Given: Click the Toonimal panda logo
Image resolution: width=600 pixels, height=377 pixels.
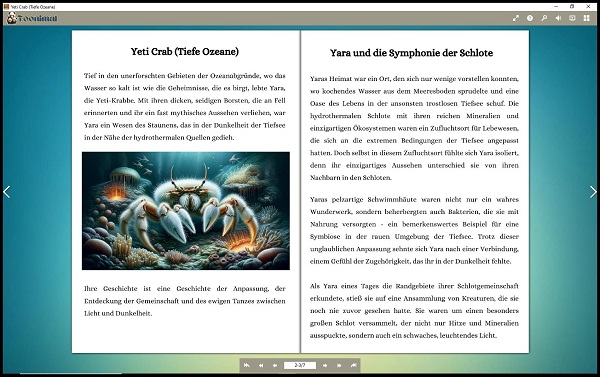Looking at the screenshot, I should pyautogui.click(x=32, y=18).
